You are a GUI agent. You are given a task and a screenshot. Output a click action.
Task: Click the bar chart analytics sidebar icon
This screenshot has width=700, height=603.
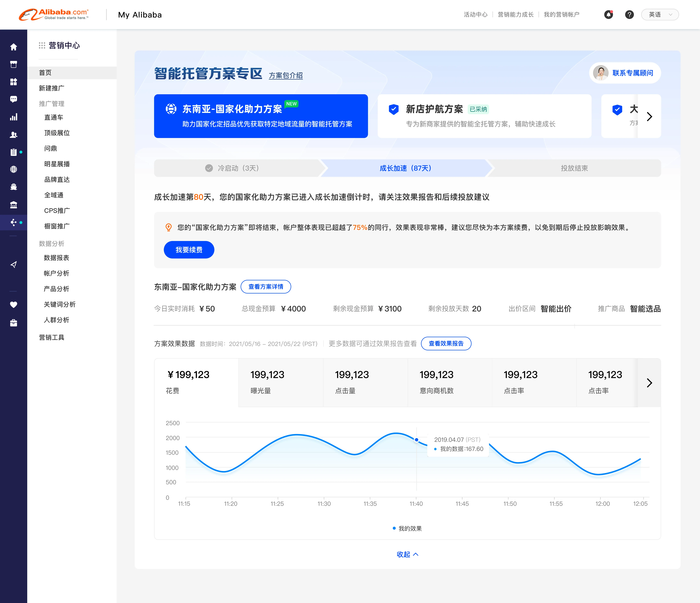[x=13, y=117]
